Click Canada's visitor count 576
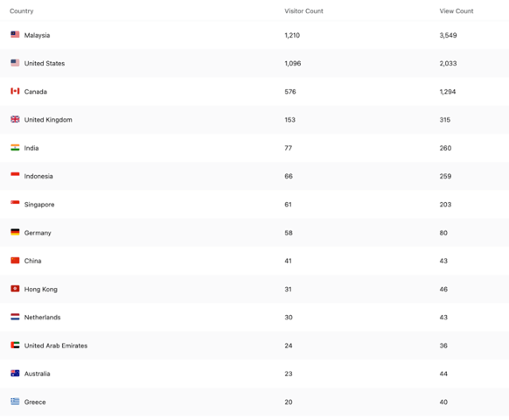The width and height of the screenshot is (509, 420). 290,92
